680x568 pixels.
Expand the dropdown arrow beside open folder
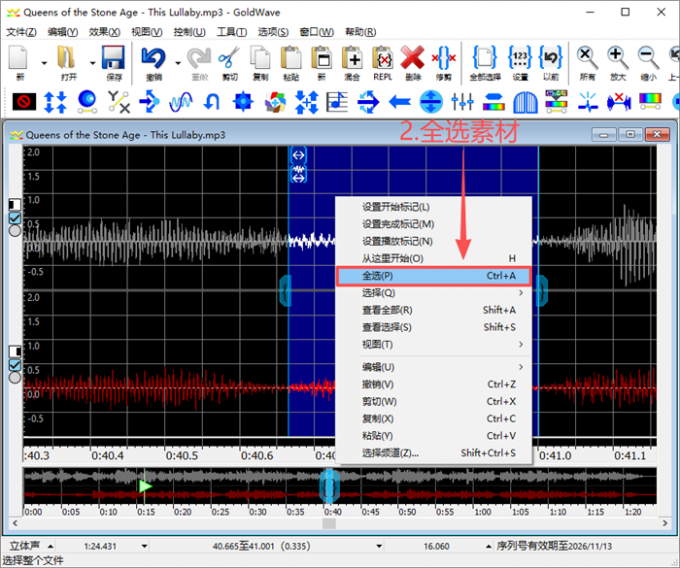(x=92, y=63)
